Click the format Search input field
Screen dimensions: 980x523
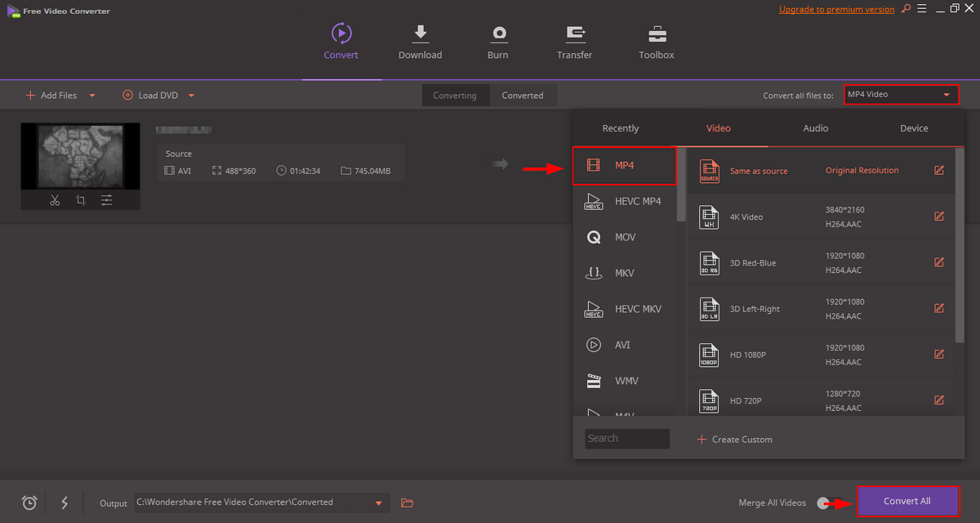coord(627,439)
